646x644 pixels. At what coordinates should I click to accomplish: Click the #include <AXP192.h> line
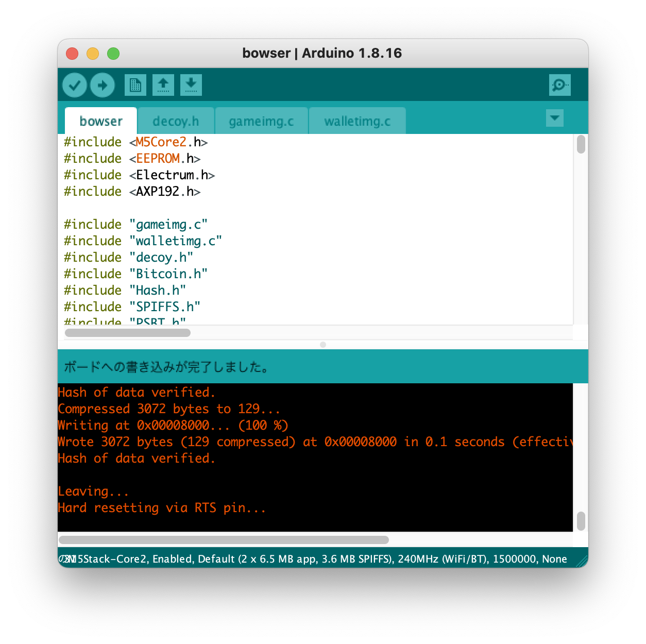(132, 192)
